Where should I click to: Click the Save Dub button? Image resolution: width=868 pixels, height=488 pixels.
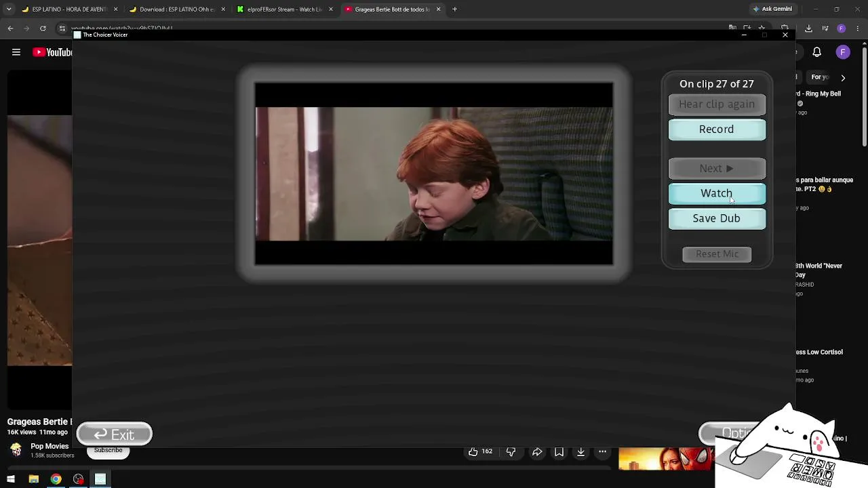point(717,219)
